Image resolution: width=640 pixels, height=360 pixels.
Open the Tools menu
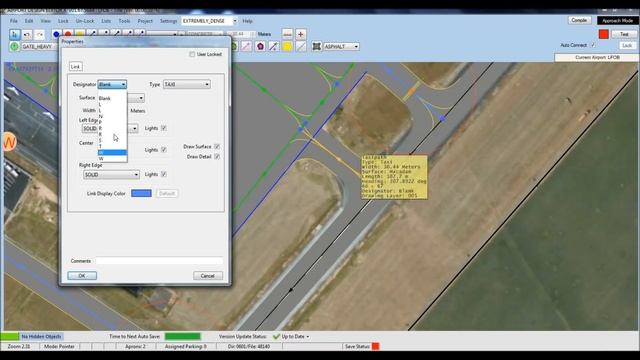click(x=124, y=21)
